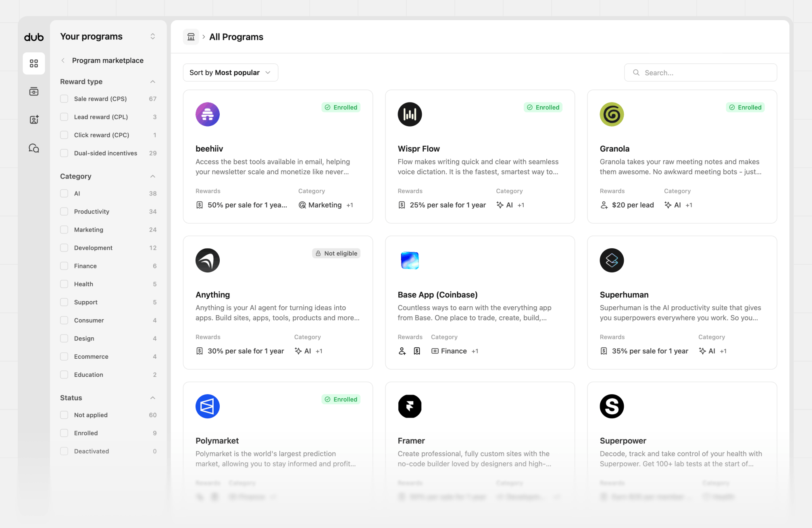Click the lead reward icon on Granola card

pyautogui.click(x=604, y=205)
